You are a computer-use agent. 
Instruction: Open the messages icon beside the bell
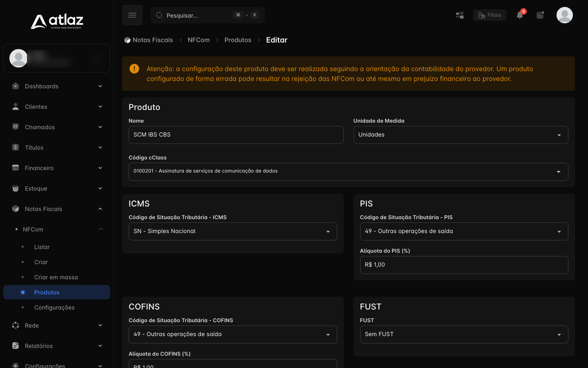[540, 15]
